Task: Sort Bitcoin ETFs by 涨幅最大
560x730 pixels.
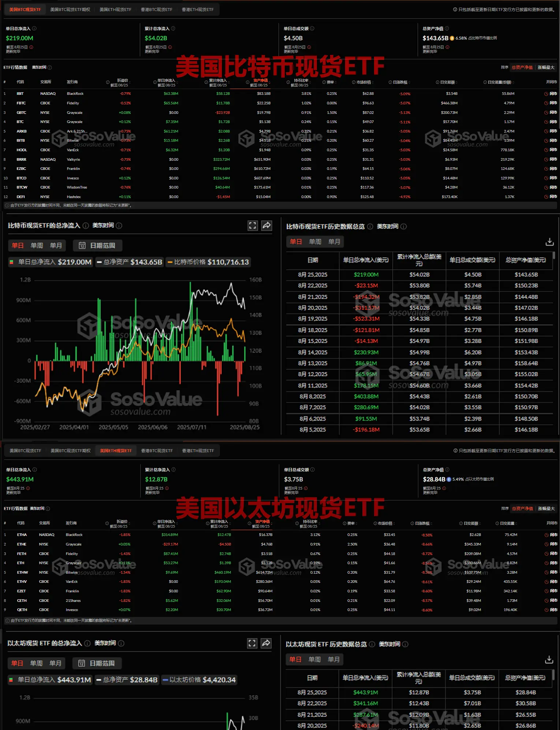Action: 546,67
